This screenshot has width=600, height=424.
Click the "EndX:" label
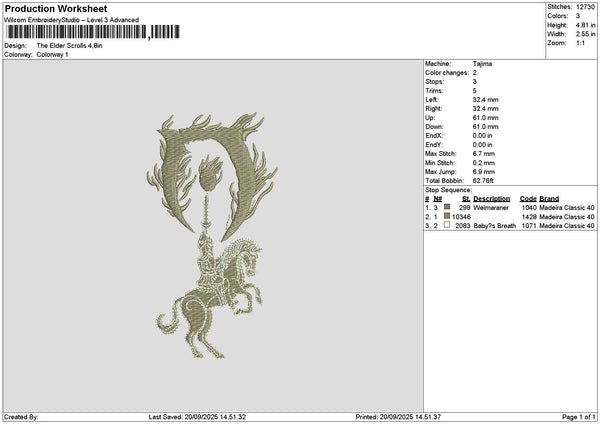pos(434,135)
